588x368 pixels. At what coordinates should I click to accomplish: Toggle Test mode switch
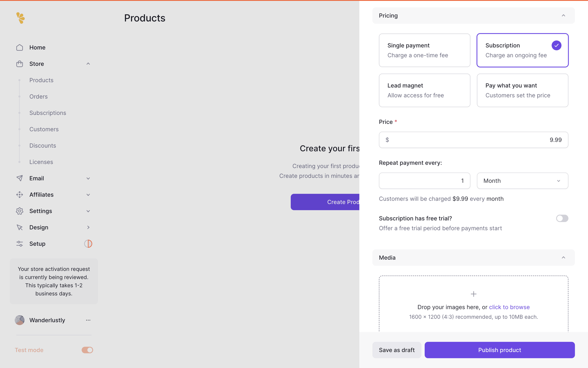(x=87, y=350)
